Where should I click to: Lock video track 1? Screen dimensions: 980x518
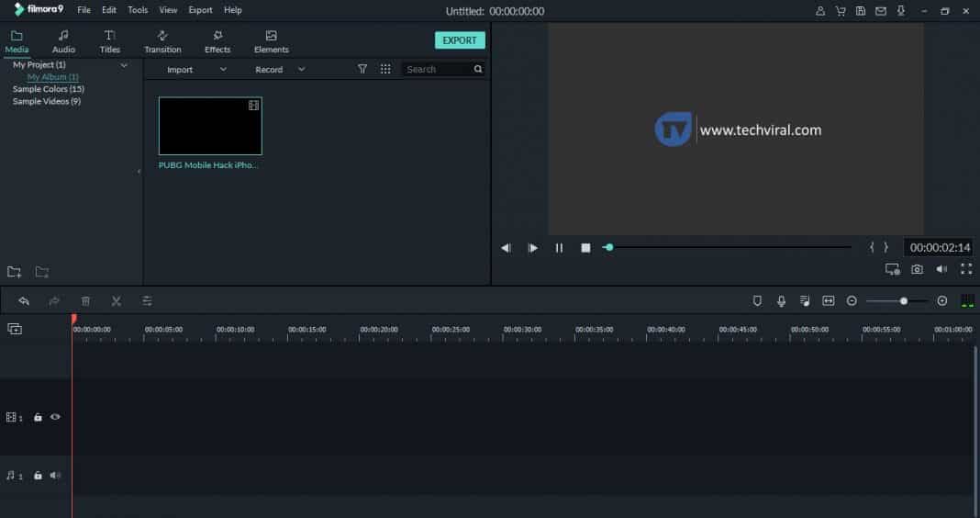pyautogui.click(x=38, y=417)
